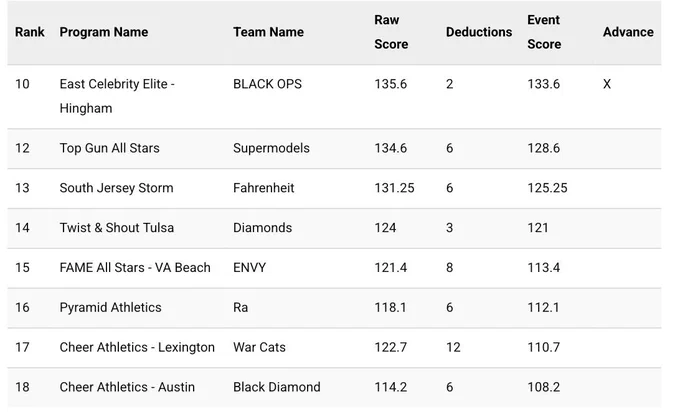Select the Top Gun All Stars program name
The width and height of the screenshot is (680, 412).
(x=110, y=148)
